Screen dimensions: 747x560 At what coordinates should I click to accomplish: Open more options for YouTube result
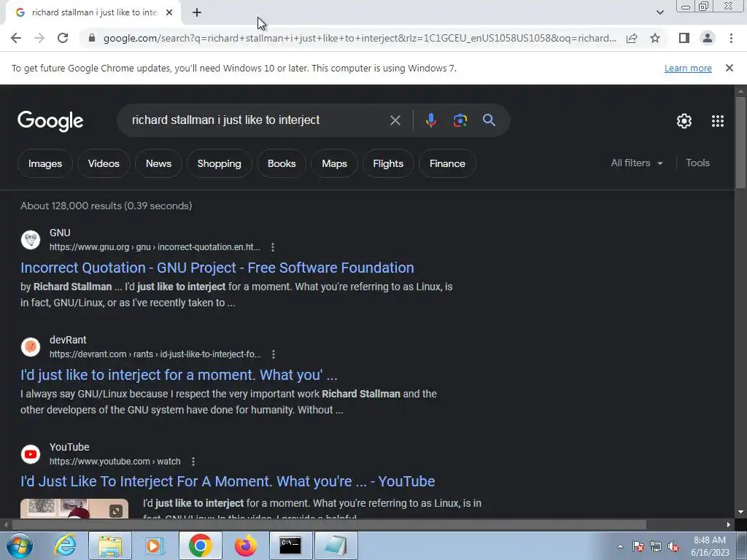click(193, 462)
